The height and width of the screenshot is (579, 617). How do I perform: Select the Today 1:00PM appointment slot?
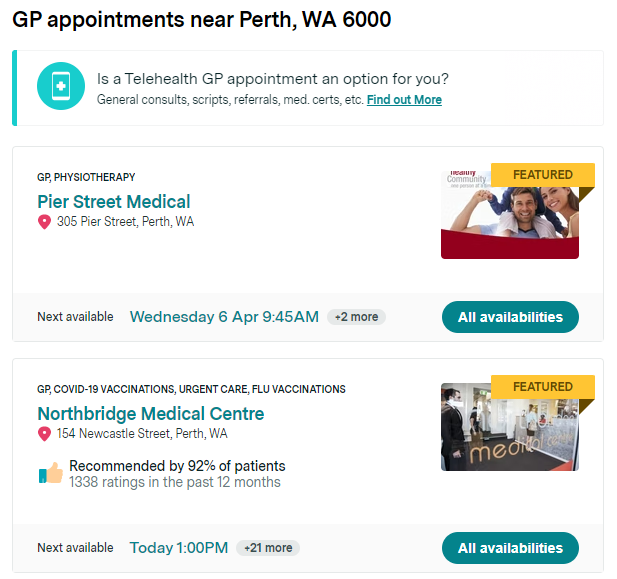point(179,548)
